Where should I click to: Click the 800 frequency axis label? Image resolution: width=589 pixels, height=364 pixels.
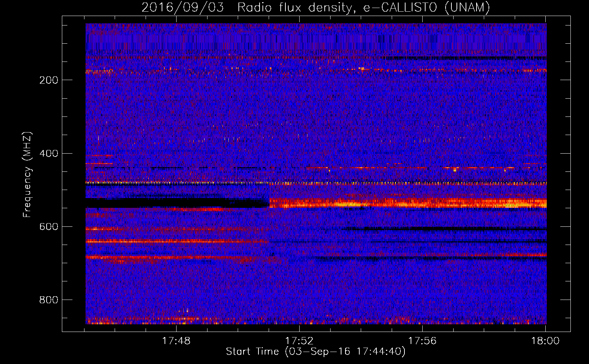coord(49,300)
